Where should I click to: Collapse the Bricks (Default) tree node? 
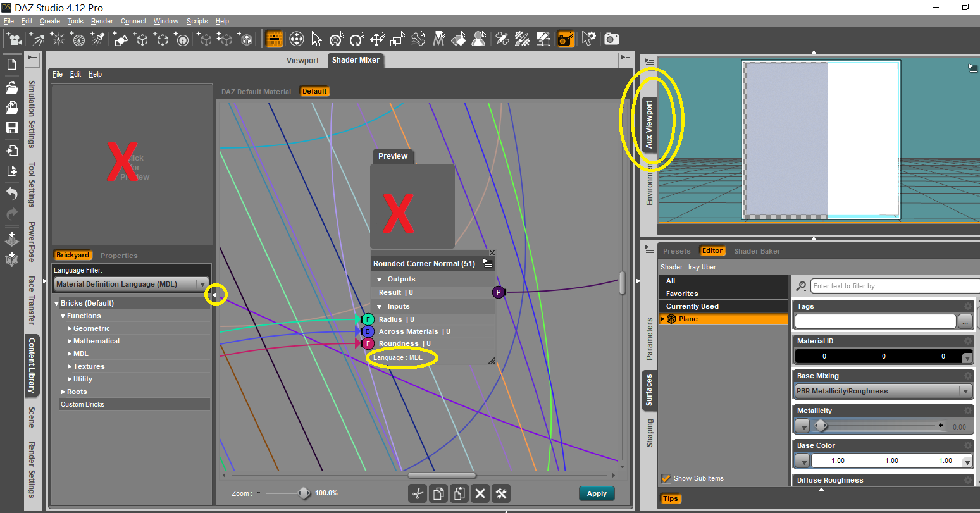tap(57, 304)
